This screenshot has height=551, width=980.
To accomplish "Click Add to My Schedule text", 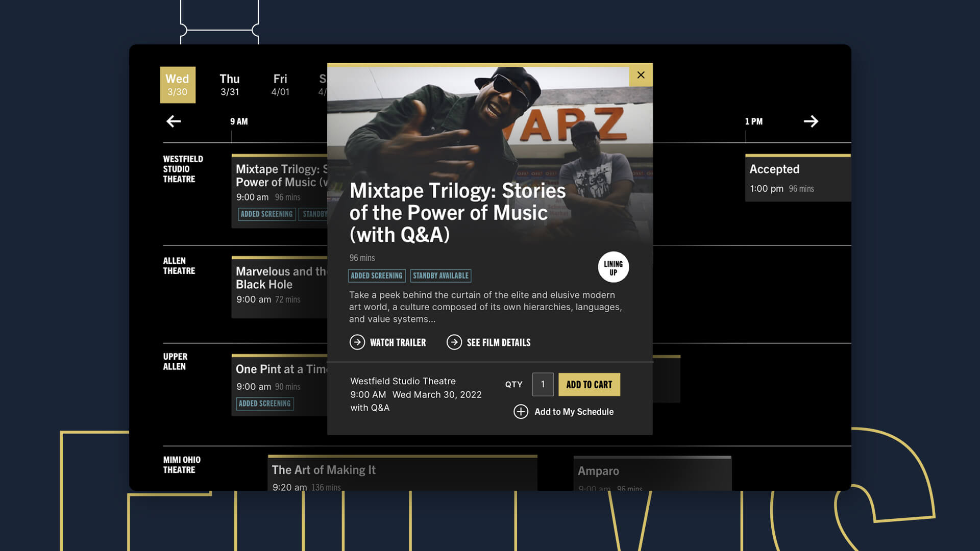I will pos(574,412).
